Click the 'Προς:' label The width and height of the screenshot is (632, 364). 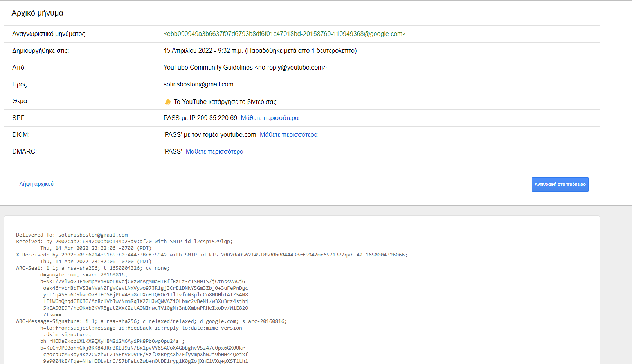pos(20,84)
